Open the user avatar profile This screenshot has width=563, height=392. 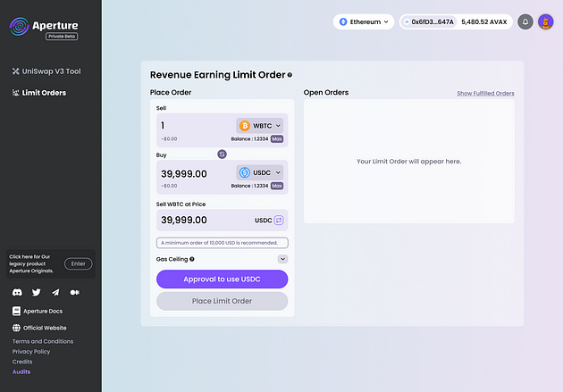pyautogui.click(x=545, y=22)
